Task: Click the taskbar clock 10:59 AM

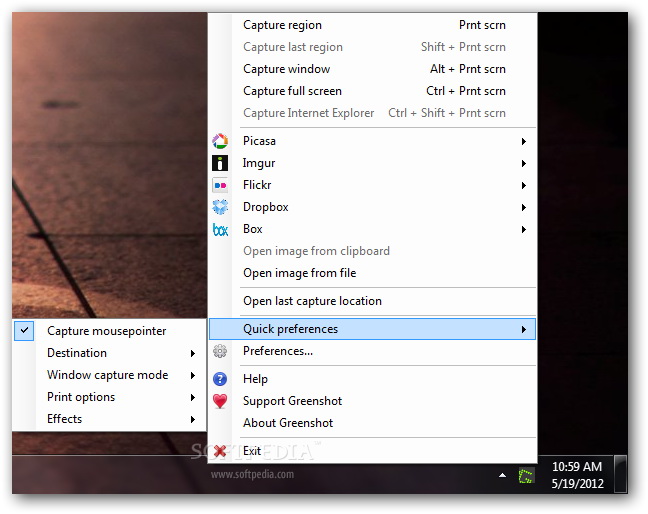Action: point(577,467)
